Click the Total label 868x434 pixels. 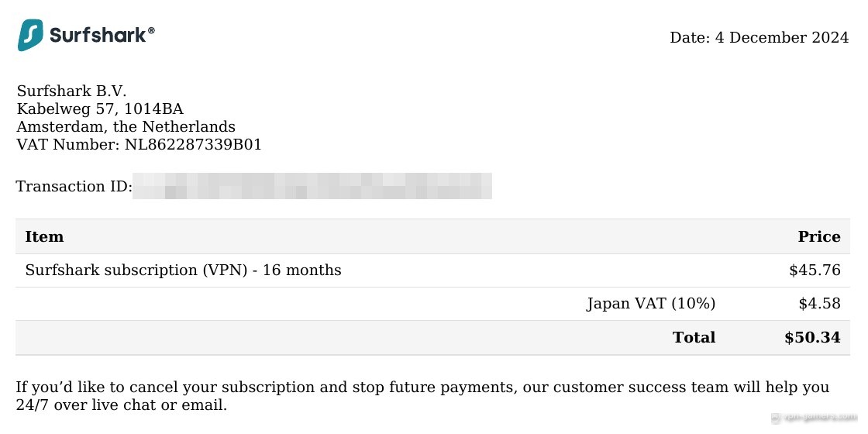(694, 338)
